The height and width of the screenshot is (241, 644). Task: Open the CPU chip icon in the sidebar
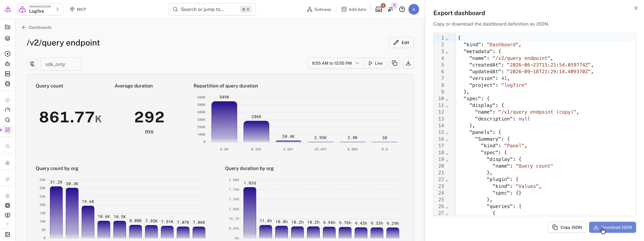[x=8, y=205]
